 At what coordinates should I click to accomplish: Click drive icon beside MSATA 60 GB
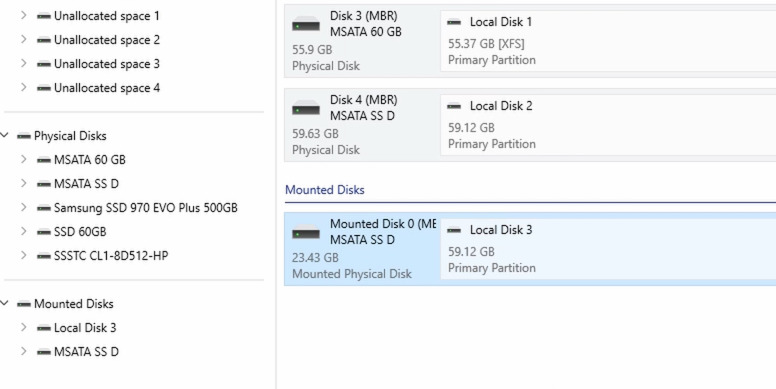[44, 160]
